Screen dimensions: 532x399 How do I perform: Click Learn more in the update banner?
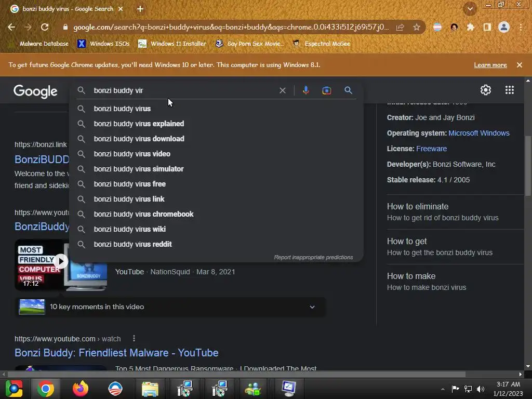(490, 65)
